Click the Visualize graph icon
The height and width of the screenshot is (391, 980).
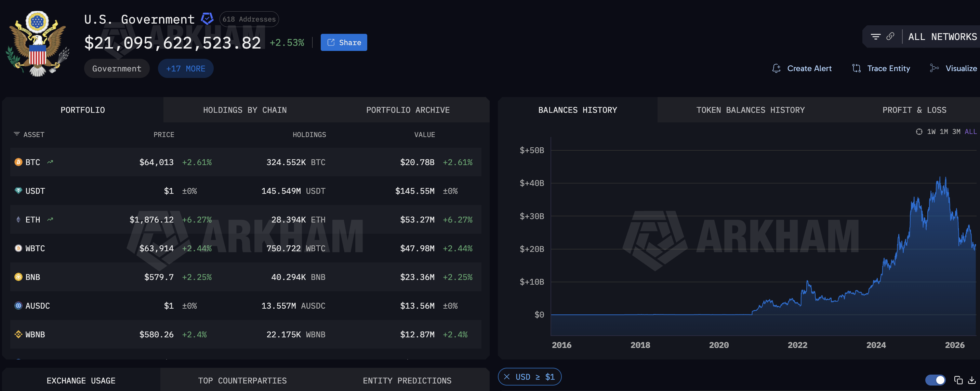tap(934, 68)
